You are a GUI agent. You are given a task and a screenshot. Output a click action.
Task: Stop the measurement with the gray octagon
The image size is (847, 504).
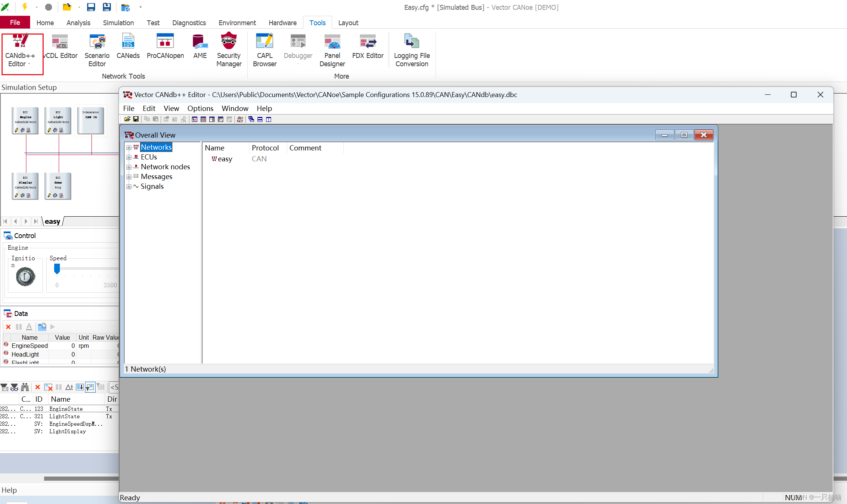pos(48,7)
